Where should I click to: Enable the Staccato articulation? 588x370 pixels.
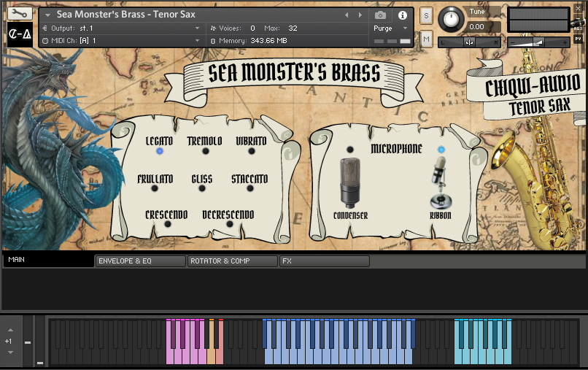250,188
